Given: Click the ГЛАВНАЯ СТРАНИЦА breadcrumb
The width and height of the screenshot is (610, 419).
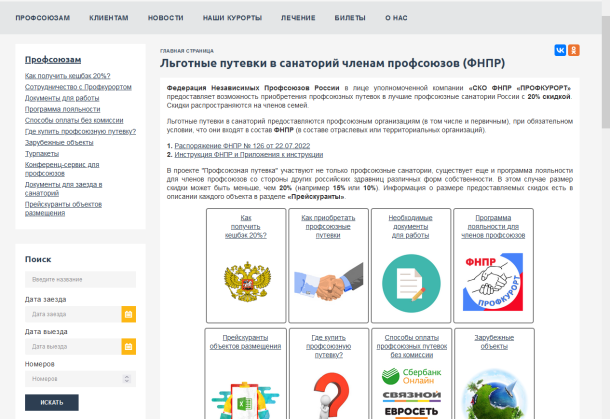Looking at the screenshot, I should 187,51.
